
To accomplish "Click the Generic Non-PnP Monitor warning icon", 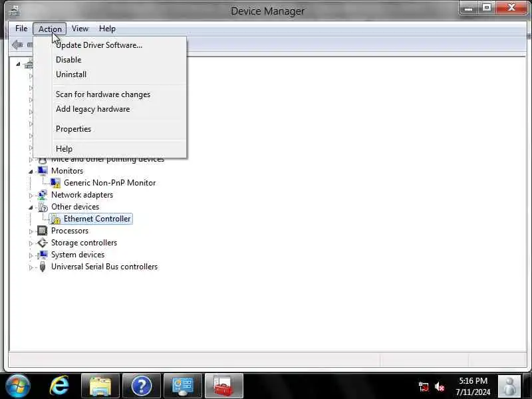I will [x=55, y=183].
